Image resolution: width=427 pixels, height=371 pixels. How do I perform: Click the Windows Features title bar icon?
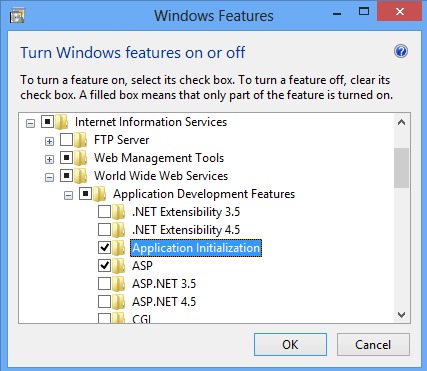point(18,16)
